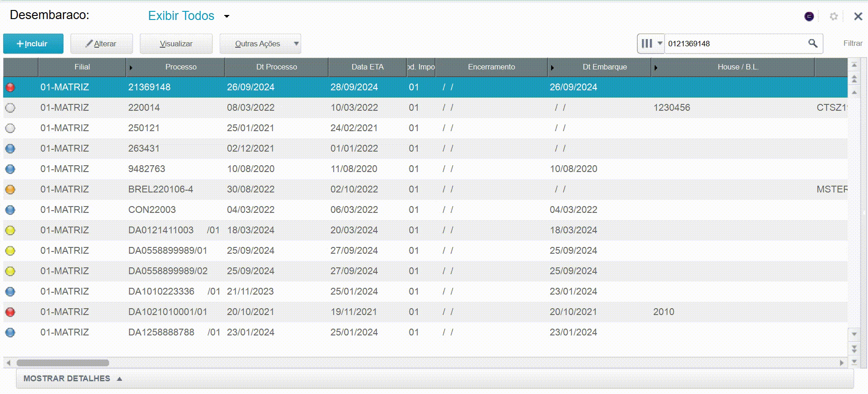Select House B.L. cell 2010
Viewport: 868px width, 394px height.
(x=664, y=312)
